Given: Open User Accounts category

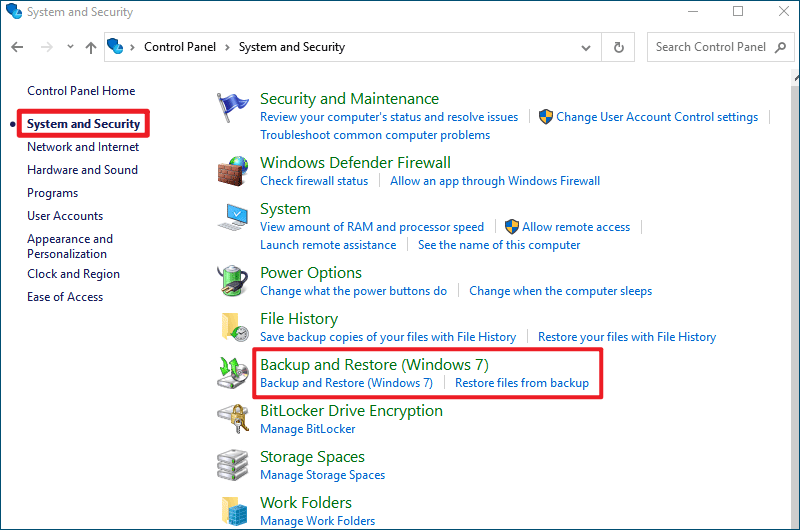Looking at the screenshot, I should 65,216.
